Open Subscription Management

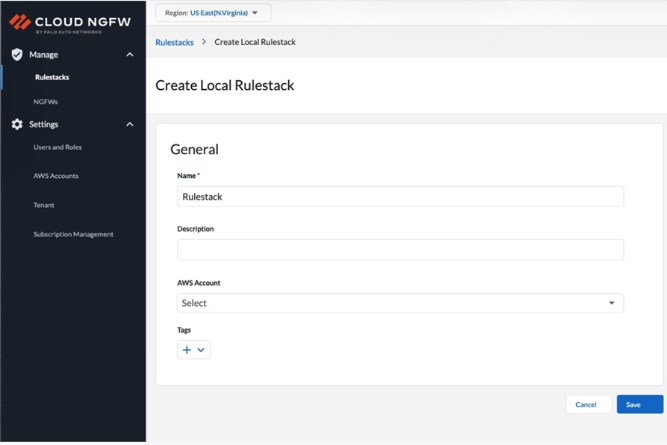coord(73,234)
